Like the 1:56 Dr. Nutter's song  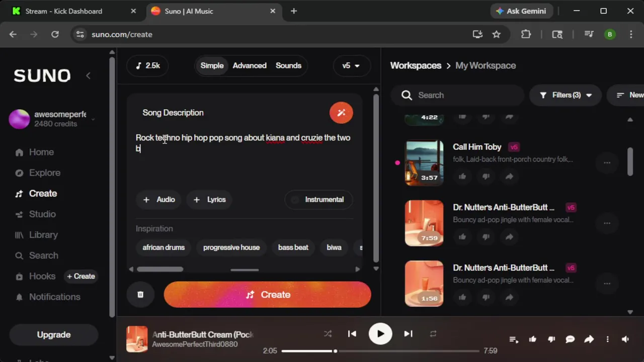tap(462, 297)
